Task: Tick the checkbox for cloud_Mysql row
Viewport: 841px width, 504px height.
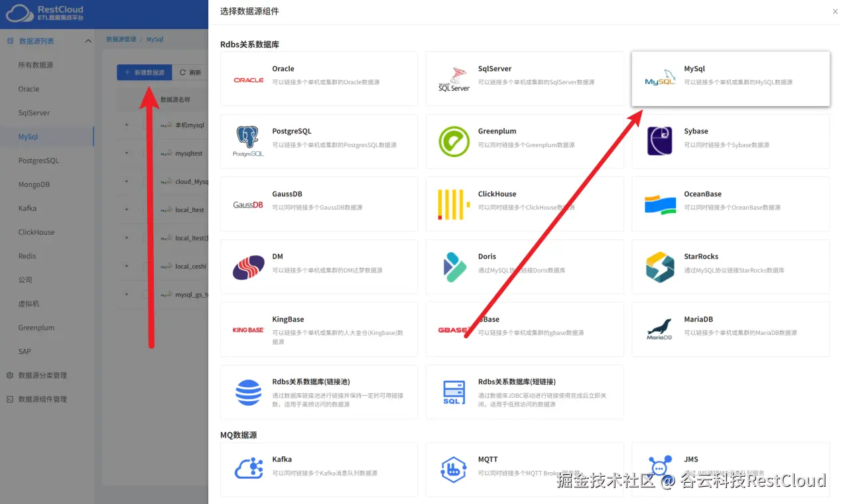Action: pos(146,181)
